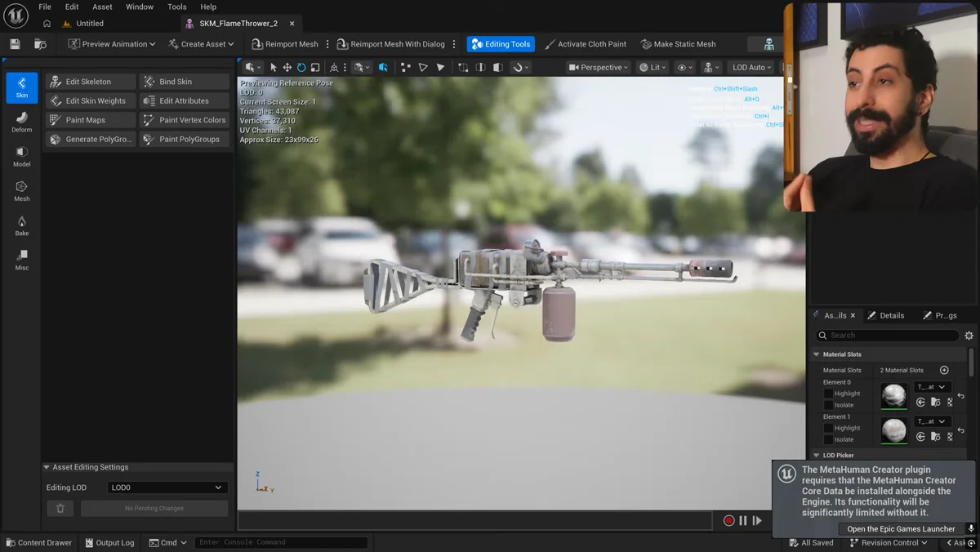980x552 pixels.
Task: Open the Asset menu
Action: coord(102,7)
